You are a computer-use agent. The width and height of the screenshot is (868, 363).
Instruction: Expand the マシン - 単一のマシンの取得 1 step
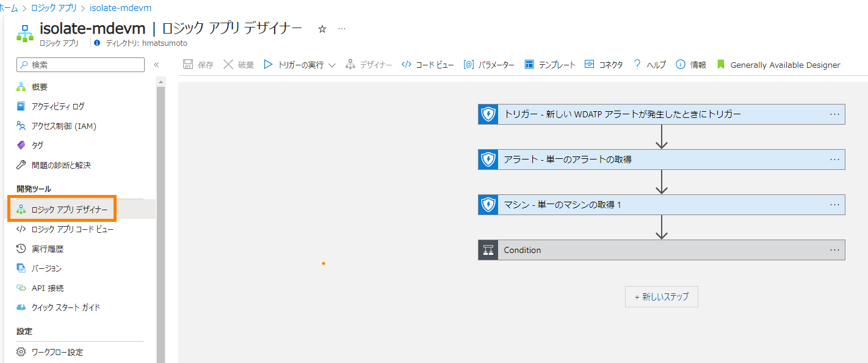click(662, 205)
